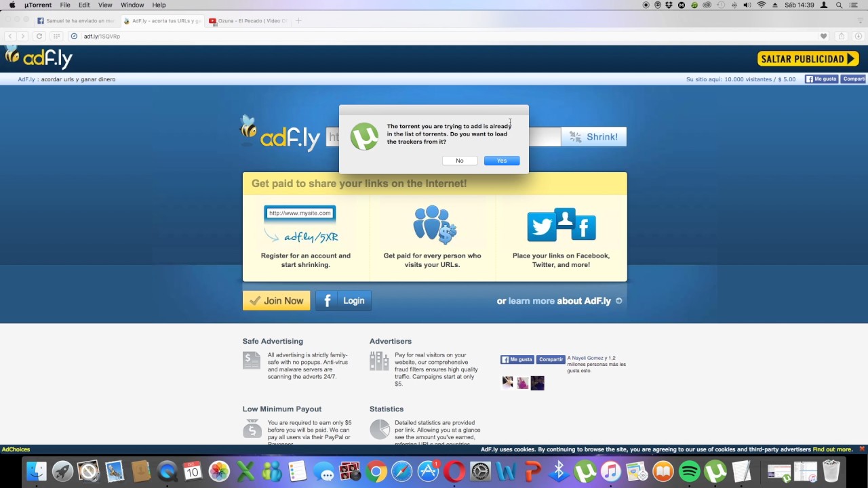Click the 'Me gusta' button near Nayeli Gomez
This screenshot has width=868, height=488.
(517, 360)
